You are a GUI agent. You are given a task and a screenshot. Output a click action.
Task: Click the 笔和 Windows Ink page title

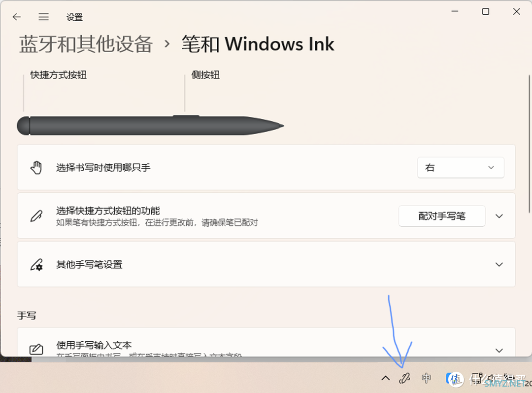(x=258, y=44)
